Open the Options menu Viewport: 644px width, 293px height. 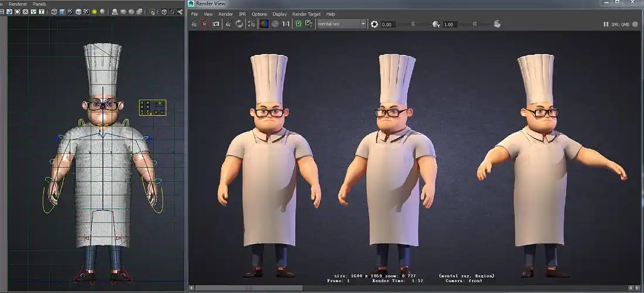coord(259,14)
